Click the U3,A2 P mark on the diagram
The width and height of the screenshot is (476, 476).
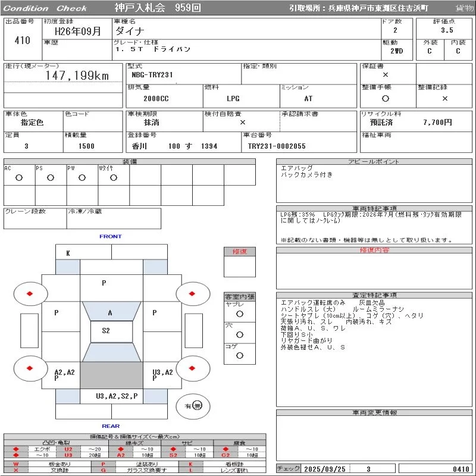pyautogui.click(x=162, y=375)
